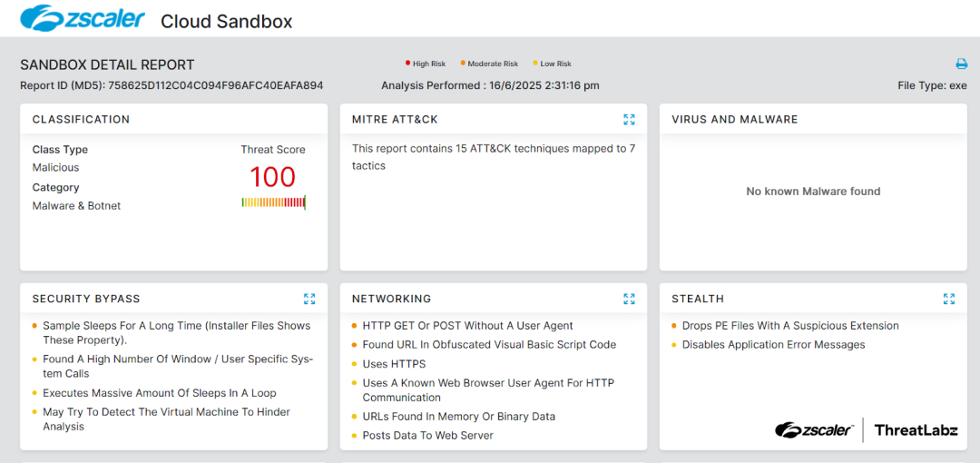Click the threat score gauge bar
Screen dimensions: 980x463
pyautogui.click(x=273, y=202)
